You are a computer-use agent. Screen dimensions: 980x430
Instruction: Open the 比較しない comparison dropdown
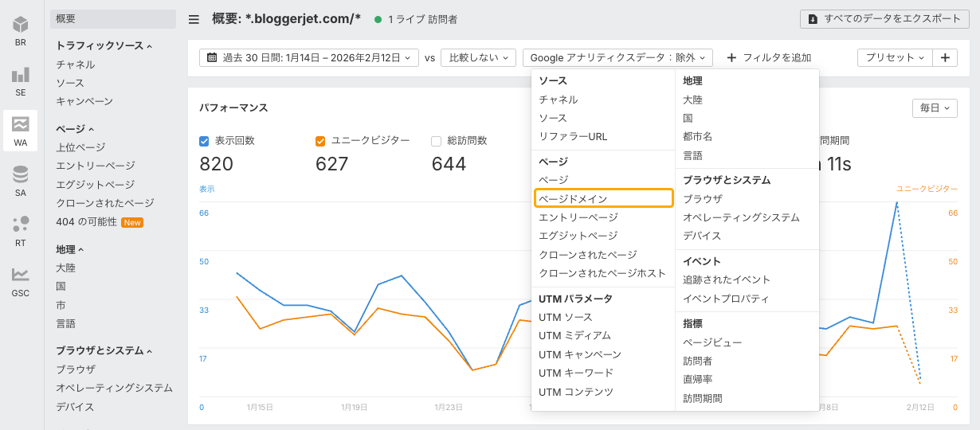(x=478, y=57)
